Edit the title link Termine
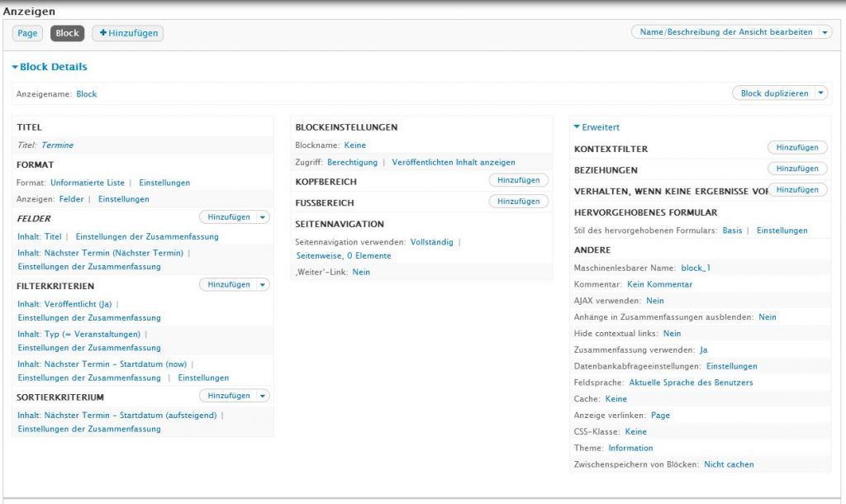Screen dimensions: 846x504 pyautogui.click(x=57, y=145)
